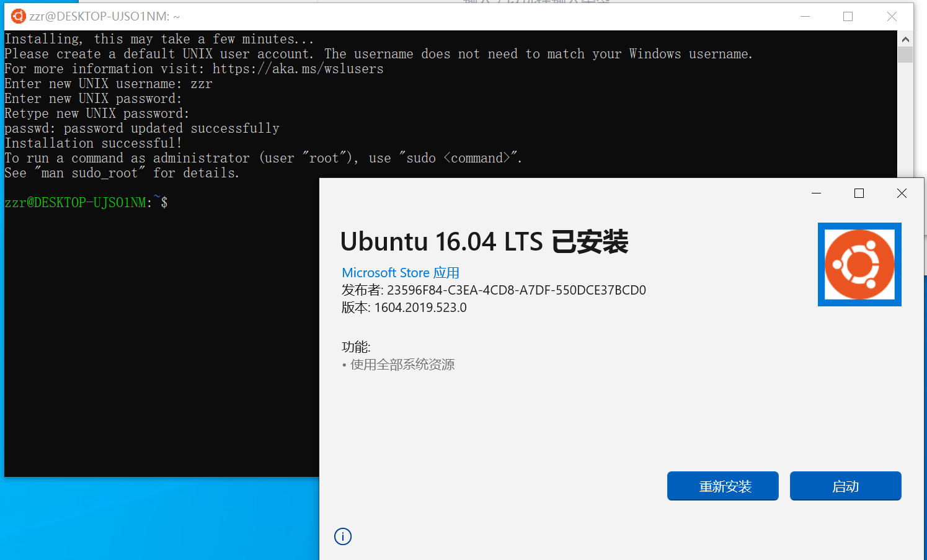Click the terminal vertical scrollbar thumb
The width and height of the screenshot is (927, 560).
(905, 55)
